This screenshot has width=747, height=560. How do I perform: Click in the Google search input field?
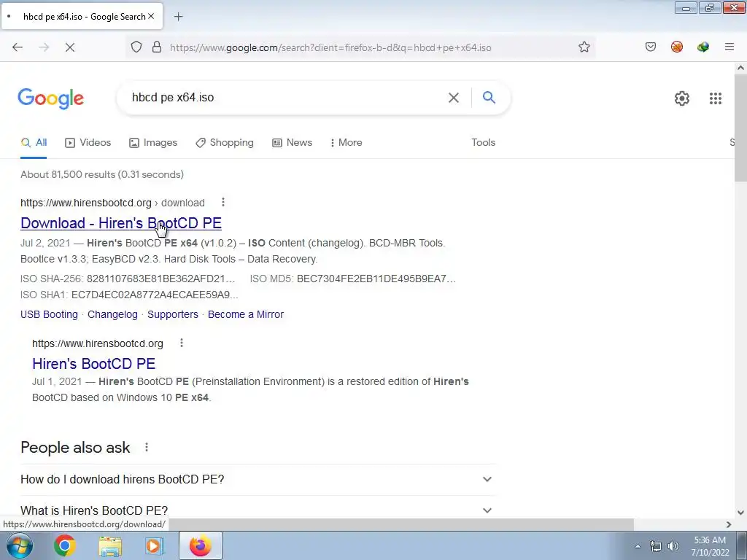(x=286, y=98)
